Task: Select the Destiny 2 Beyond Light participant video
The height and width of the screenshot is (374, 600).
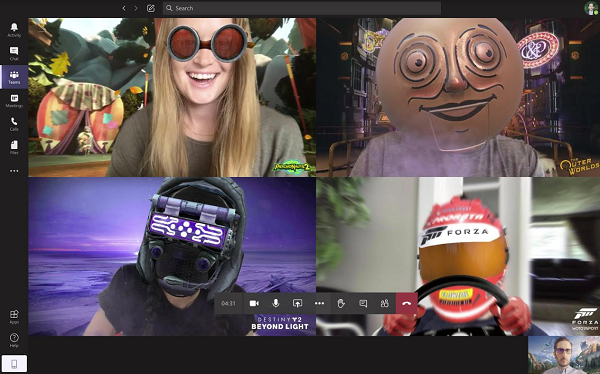Action: [172, 256]
